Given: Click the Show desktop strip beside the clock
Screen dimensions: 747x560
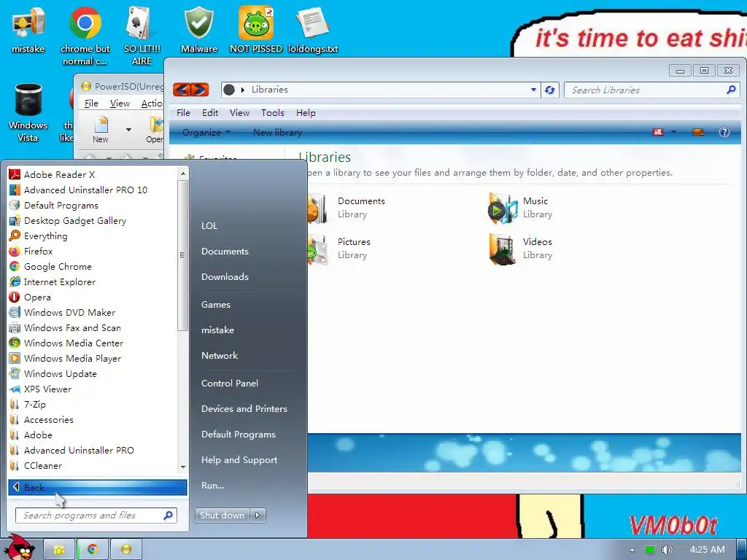Looking at the screenshot, I should pos(741,550).
